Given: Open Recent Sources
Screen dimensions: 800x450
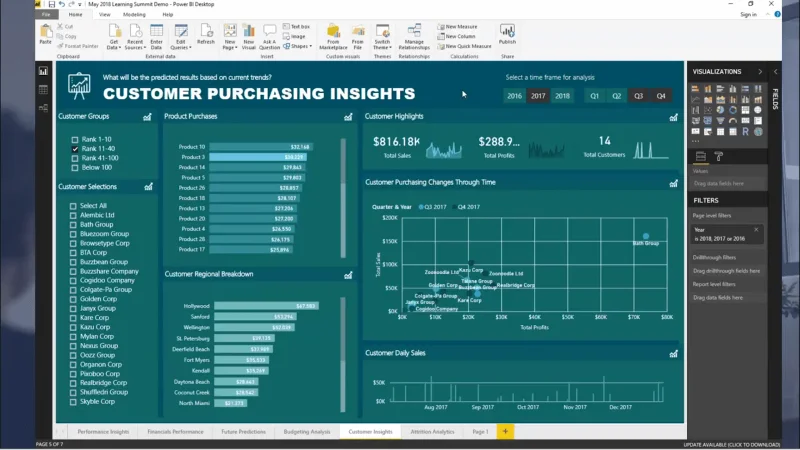Looking at the screenshot, I should click(x=135, y=37).
